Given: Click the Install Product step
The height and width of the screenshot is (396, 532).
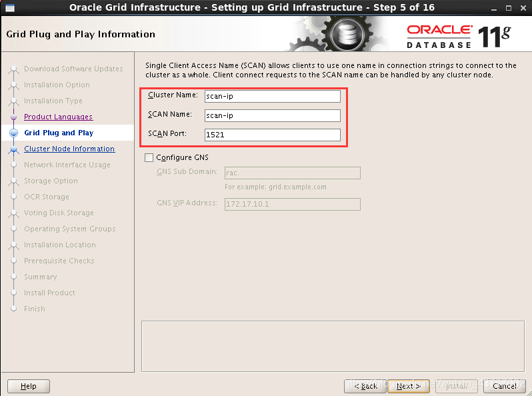Looking at the screenshot, I should point(49,293).
